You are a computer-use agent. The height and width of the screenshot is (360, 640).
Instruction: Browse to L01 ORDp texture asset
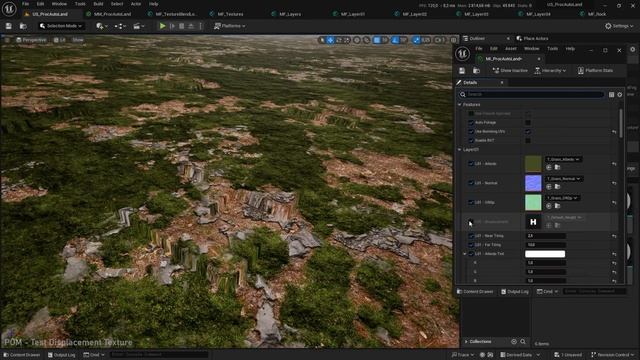point(557,206)
